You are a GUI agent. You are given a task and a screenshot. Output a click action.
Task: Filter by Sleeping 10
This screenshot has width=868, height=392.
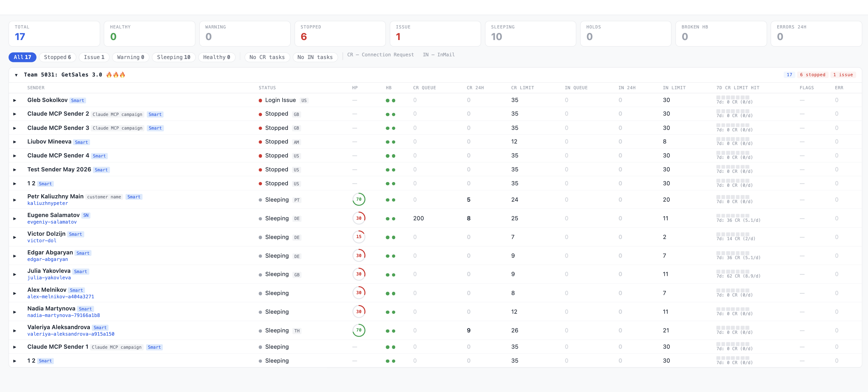pos(173,57)
